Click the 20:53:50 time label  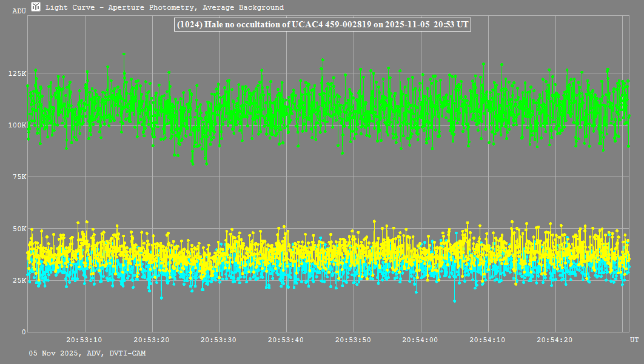point(354,340)
